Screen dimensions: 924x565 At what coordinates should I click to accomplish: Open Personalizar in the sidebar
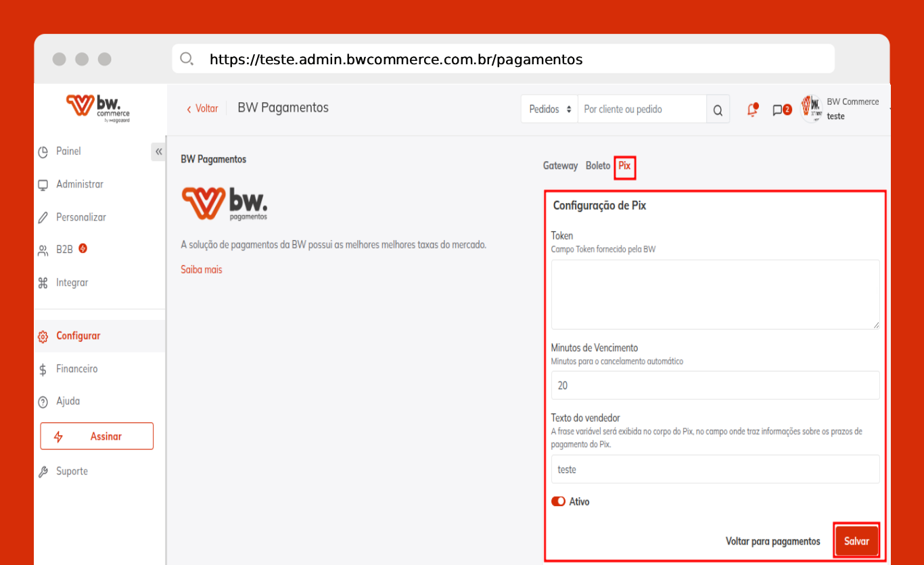(80, 217)
